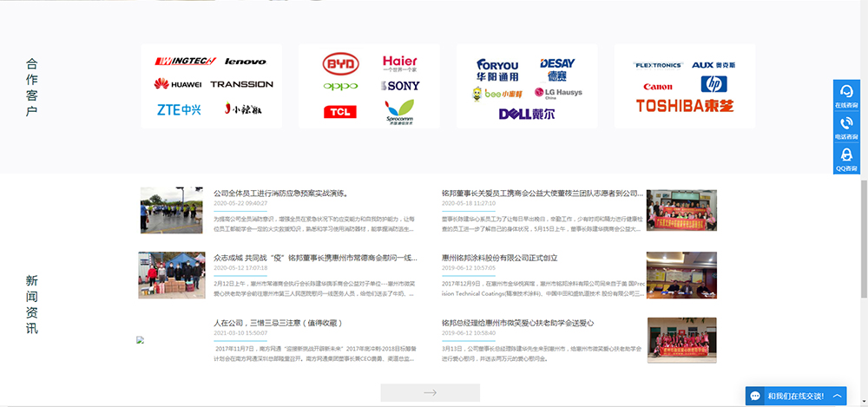Click the Haier logo
This screenshot has width=868, height=407.
coord(399,63)
